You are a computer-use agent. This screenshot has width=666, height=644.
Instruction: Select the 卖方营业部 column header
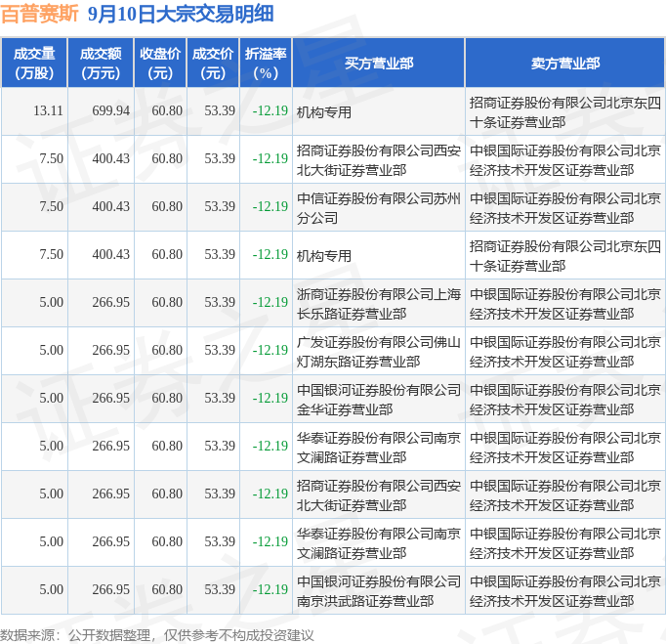point(564,63)
